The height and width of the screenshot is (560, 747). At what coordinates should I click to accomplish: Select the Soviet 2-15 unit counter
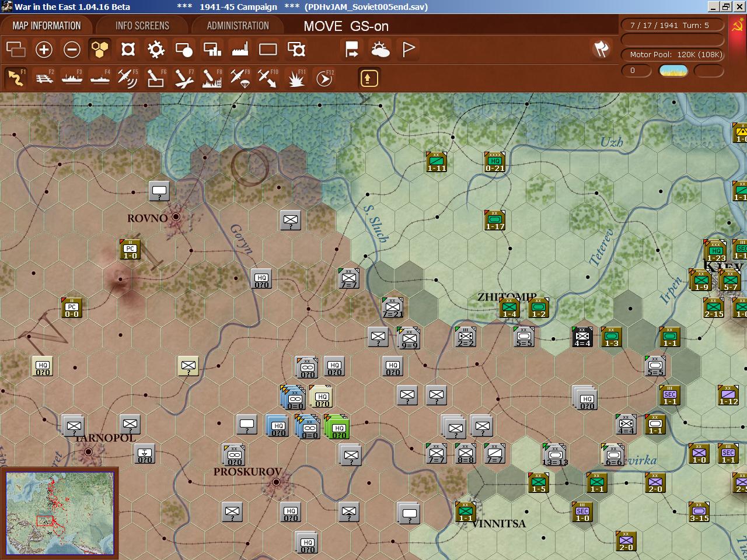click(x=714, y=307)
